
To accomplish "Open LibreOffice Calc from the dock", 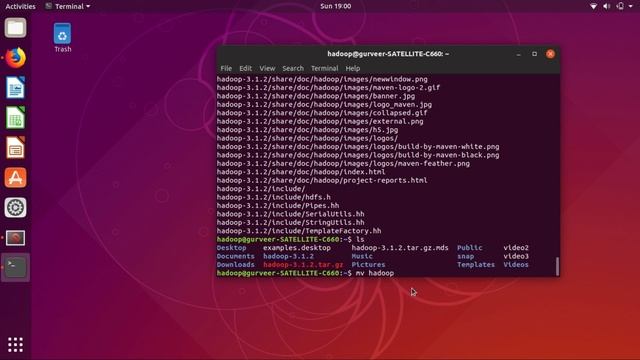I will (16, 118).
